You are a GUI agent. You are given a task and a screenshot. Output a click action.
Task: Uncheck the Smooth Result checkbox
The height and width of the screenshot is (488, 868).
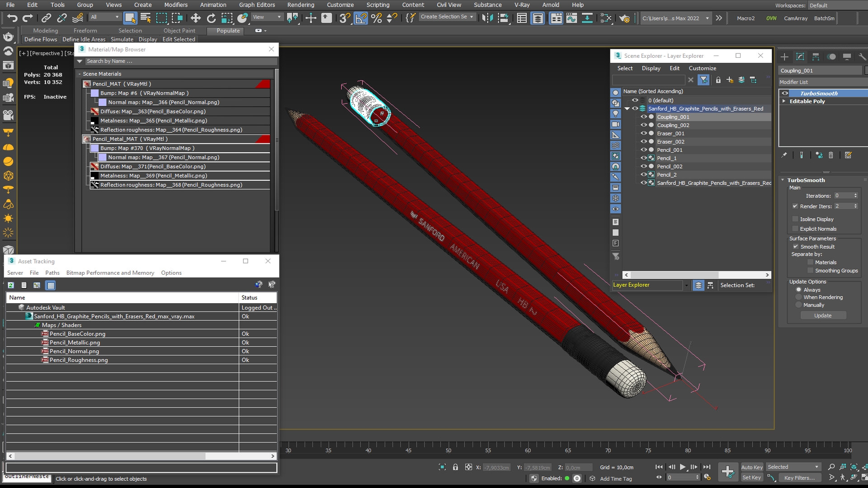(x=796, y=247)
